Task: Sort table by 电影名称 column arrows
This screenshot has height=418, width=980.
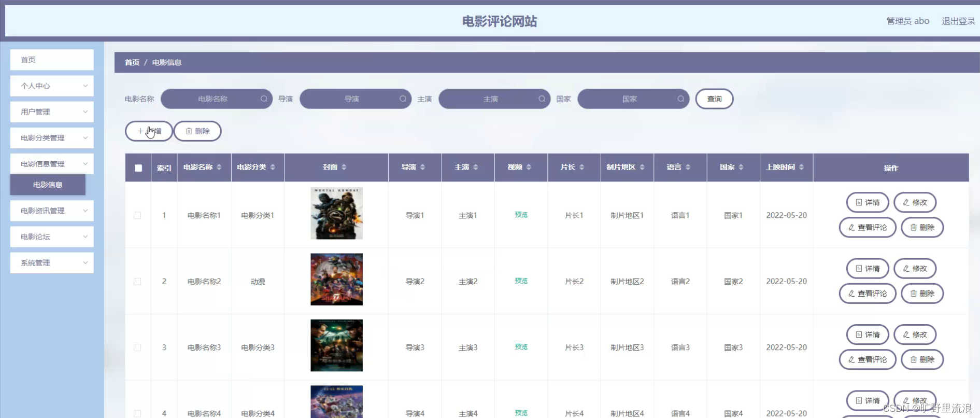Action: [x=219, y=167]
